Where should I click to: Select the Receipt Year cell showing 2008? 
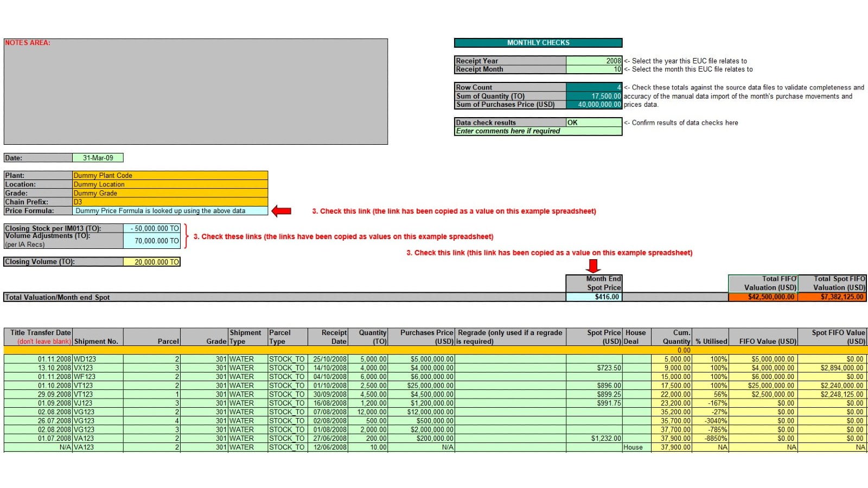pyautogui.click(x=593, y=61)
